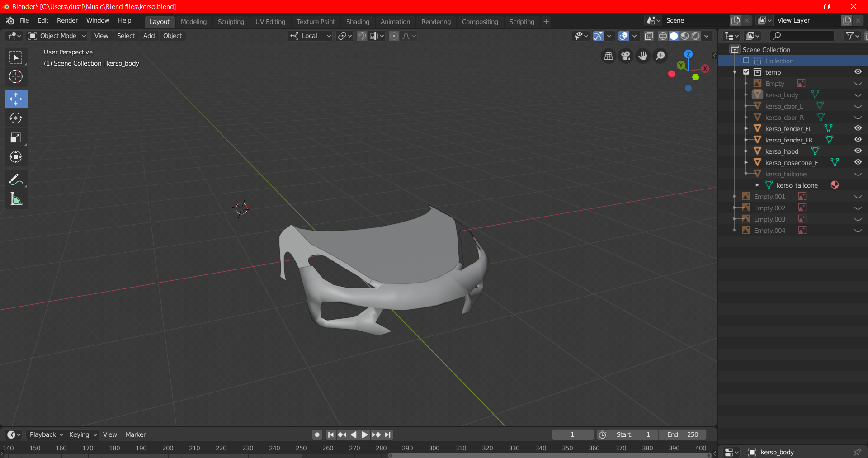Image resolution: width=868 pixels, height=458 pixels.
Task: Collapse the temp collection tree
Action: coord(735,72)
